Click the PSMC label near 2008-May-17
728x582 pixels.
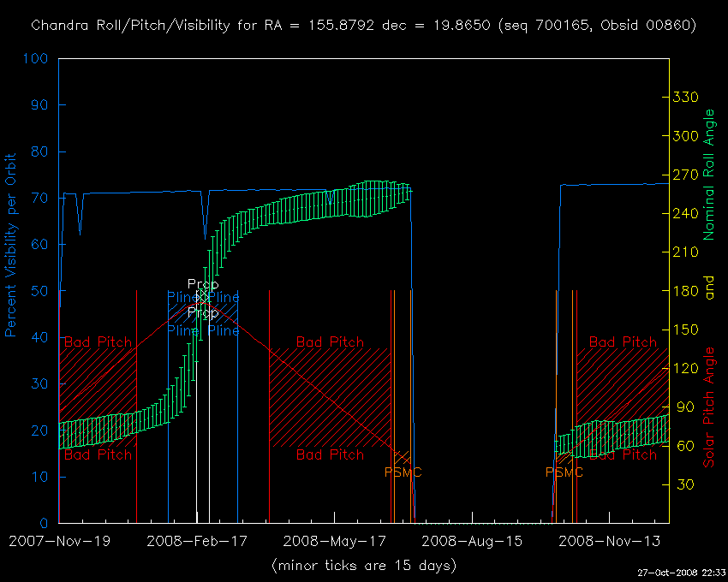click(403, 472)
